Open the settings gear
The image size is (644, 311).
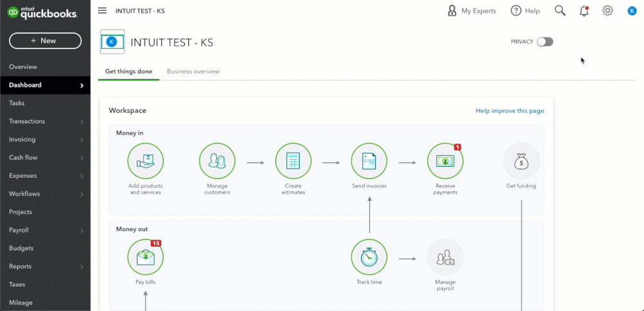(x=608, y=11)
